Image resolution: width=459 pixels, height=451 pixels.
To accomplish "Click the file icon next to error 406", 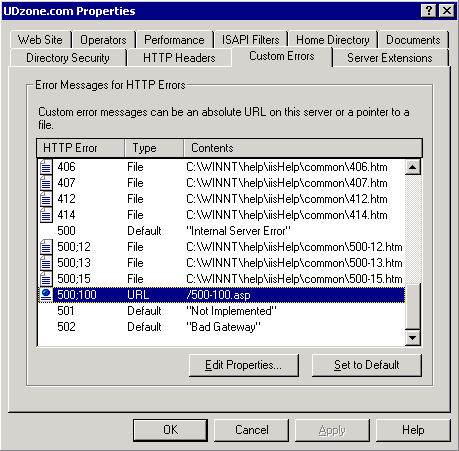I will point(46,167).
